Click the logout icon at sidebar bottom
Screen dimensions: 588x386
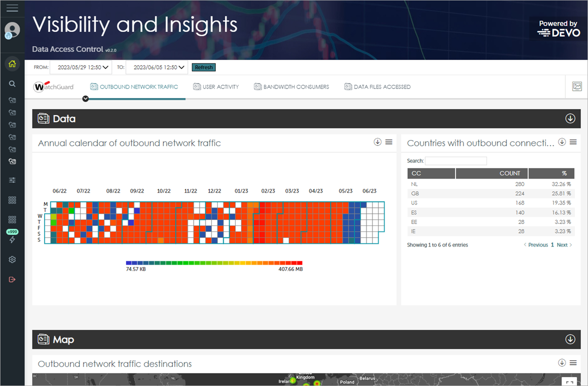pyautogui.click(x=12, y=279)
